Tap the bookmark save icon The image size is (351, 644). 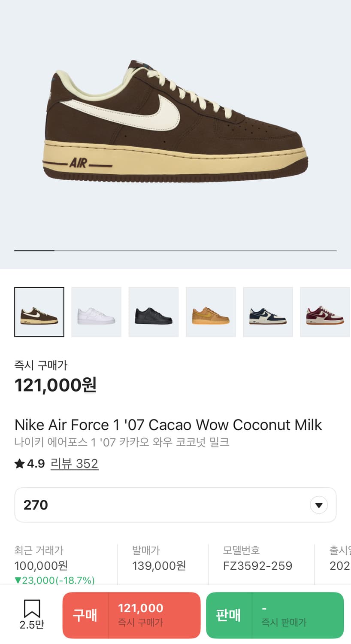pos(32,609)
